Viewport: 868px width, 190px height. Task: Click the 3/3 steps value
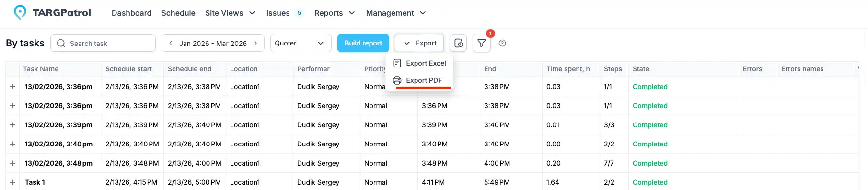(x=609, y=125)
